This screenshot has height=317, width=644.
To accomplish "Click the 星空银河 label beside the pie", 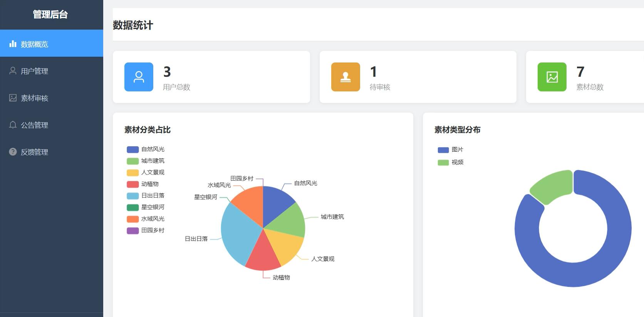I will click(206, 197).
